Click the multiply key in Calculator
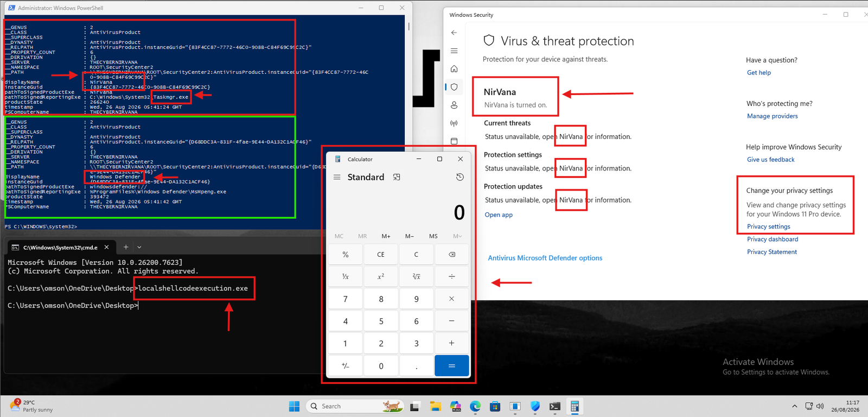This screenshot has height=417, width=868. [x=452, y=299]
